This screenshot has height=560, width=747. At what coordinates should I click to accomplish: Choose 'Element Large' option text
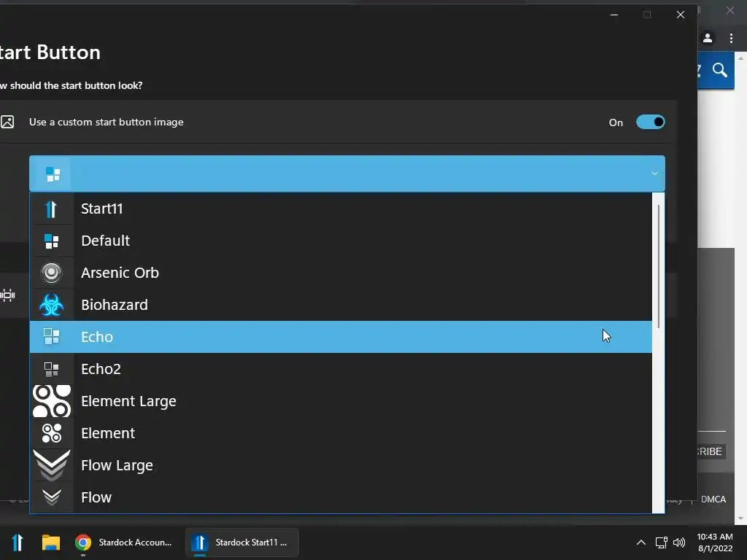[x=128, y=402]
